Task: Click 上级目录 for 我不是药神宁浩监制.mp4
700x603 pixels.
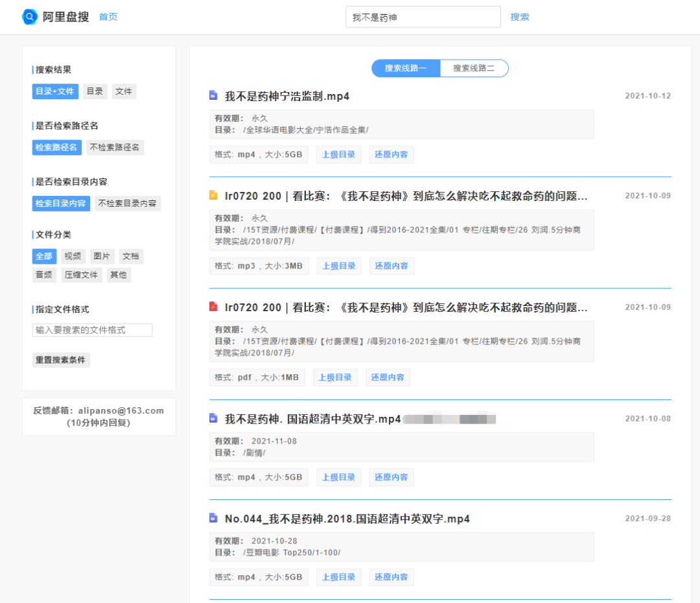Action: pyautogui.click(x=339, y=154)
